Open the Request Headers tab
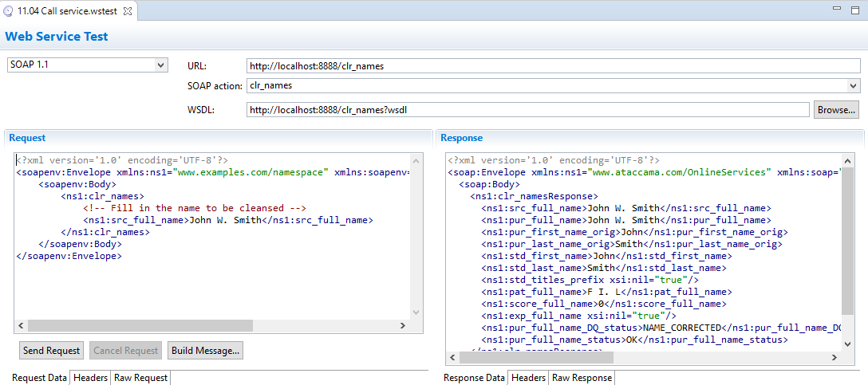The height and width of the screenshot is (385, 868). (x=90, y=378)
